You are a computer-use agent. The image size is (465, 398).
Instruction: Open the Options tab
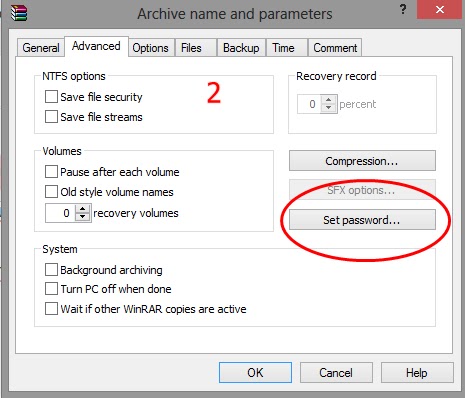pos(150,48)
